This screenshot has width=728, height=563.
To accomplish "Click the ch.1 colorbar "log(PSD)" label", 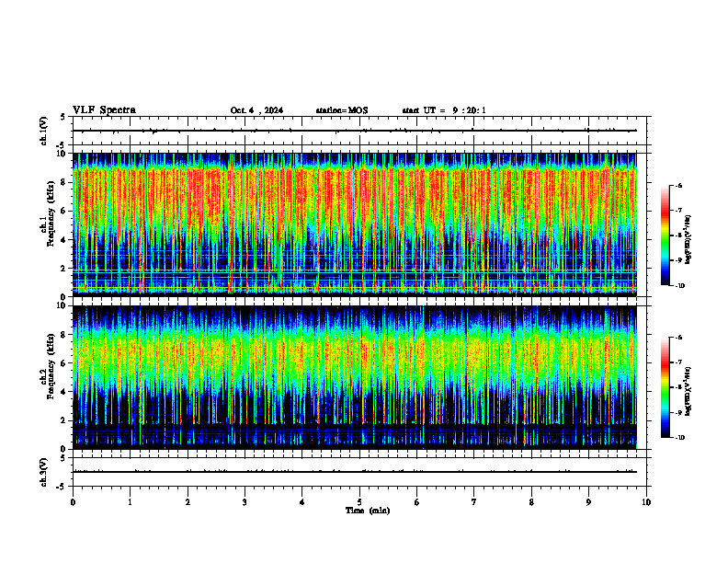I will click(689, 239).
